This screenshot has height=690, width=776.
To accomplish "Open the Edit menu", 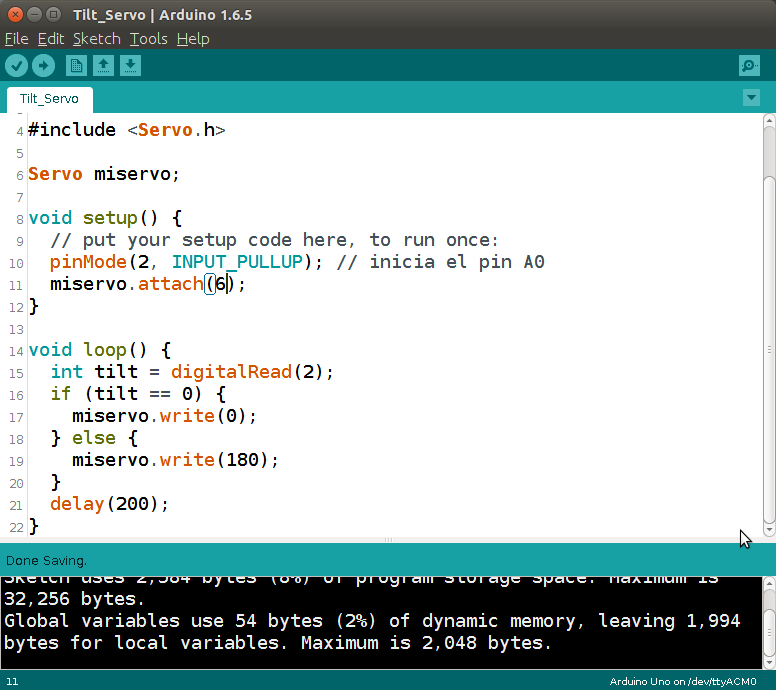I will pyautogui.click(x=51, y=39).
